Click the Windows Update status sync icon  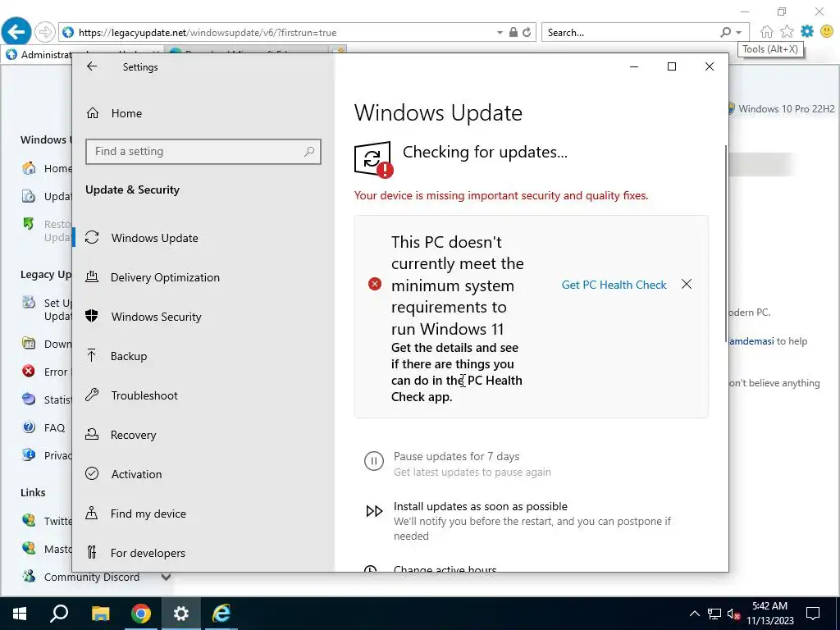[x=373, y=158]
